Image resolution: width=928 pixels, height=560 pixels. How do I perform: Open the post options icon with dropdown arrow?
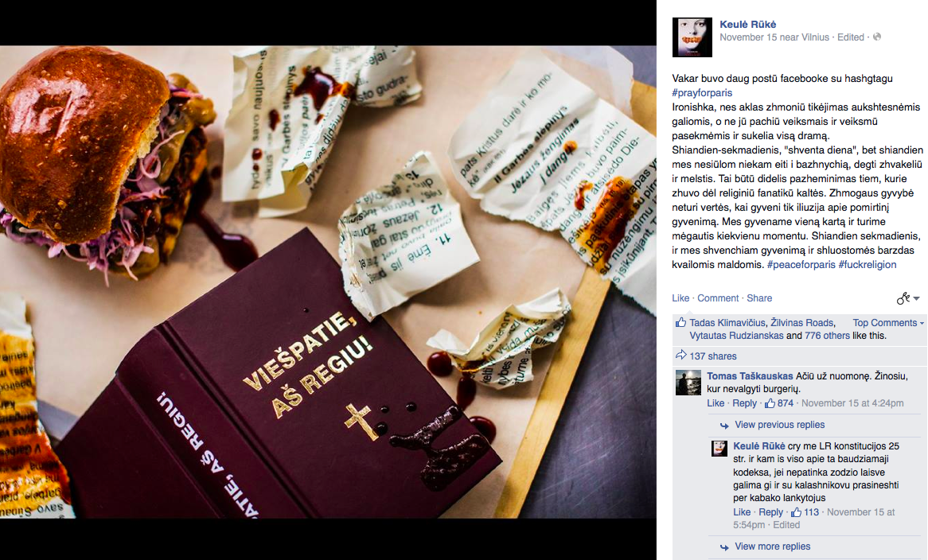tap(907, 298)
